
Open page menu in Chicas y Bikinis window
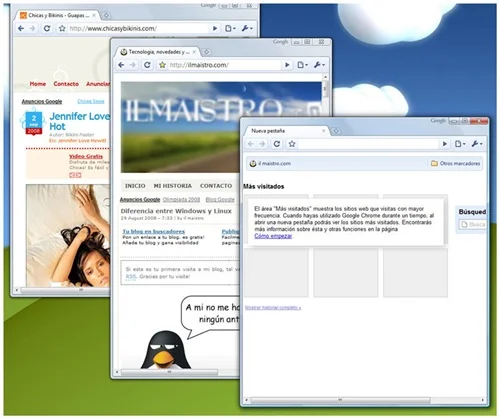coord(230,29)
